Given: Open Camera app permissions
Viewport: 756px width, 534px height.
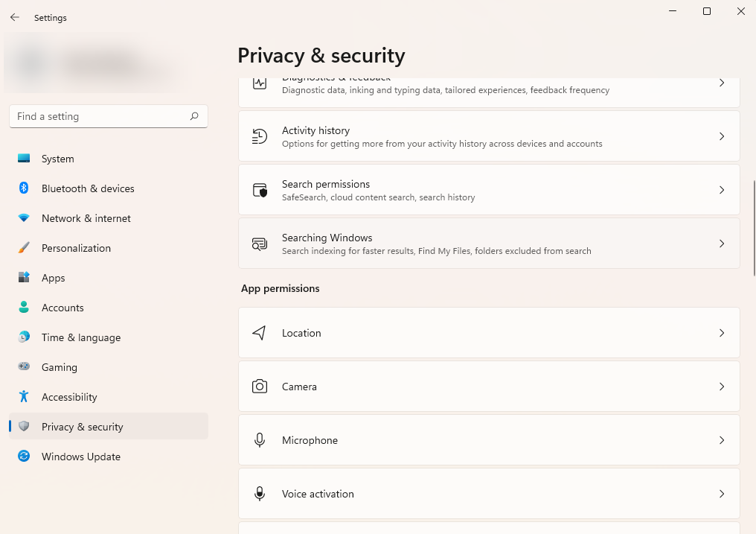Looking at the screenshot, I should tap(489, 387).
